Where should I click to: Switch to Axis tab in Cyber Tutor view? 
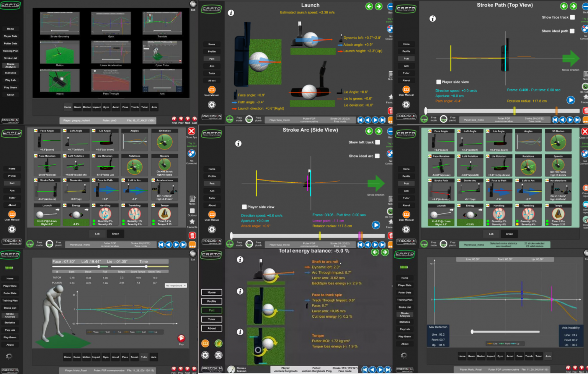[x=154, y=357]
